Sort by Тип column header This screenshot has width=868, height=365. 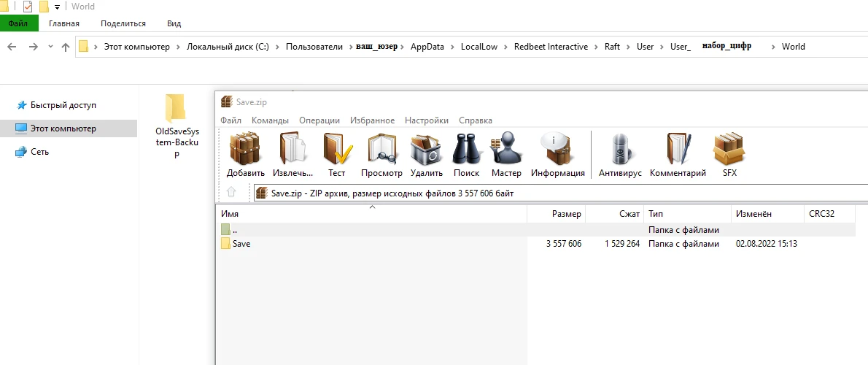click(x=688, y=214)
